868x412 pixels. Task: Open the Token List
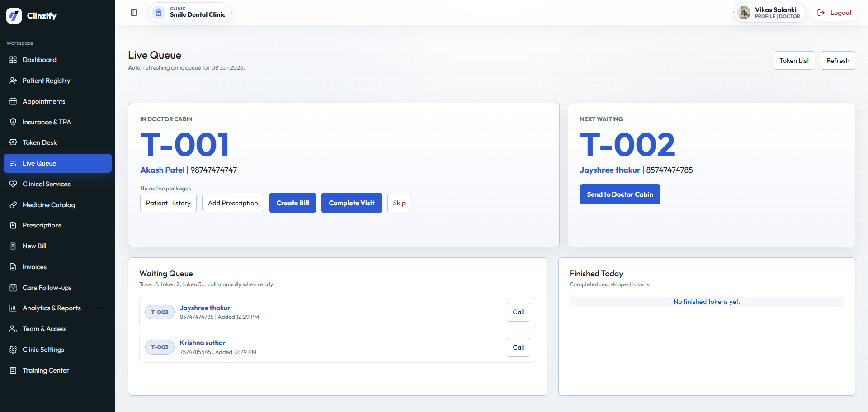point(794,61)
